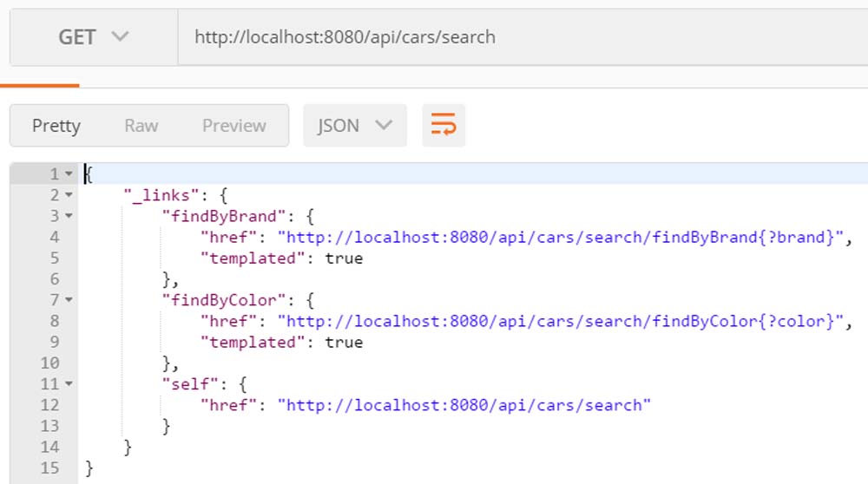Image resolution: width=868 pixels, height=484 pixels.
Task: Collapse the findByColor block on line 7
Action: click(69, 300)
